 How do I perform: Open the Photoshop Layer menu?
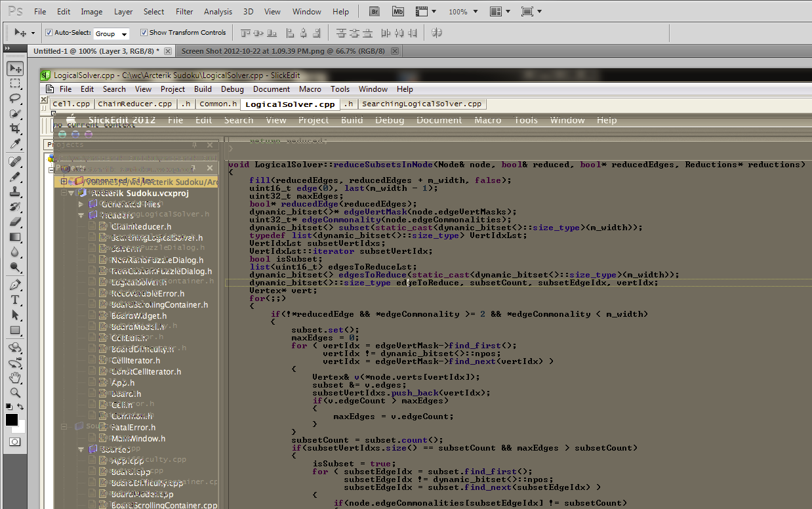(x=123, y=12)
